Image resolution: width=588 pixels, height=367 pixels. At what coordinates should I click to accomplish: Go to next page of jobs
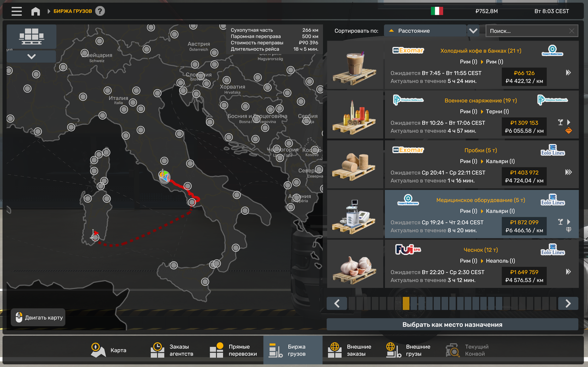(x=568, y=304)
